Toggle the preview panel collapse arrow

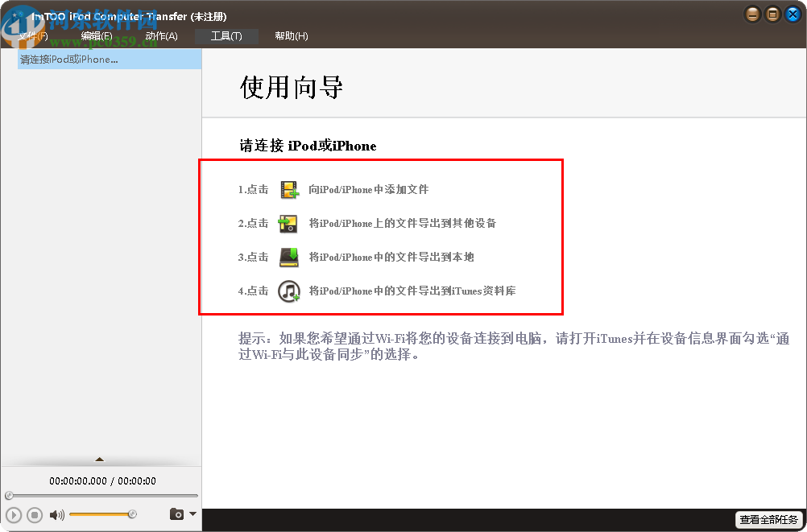coord(100,458)
